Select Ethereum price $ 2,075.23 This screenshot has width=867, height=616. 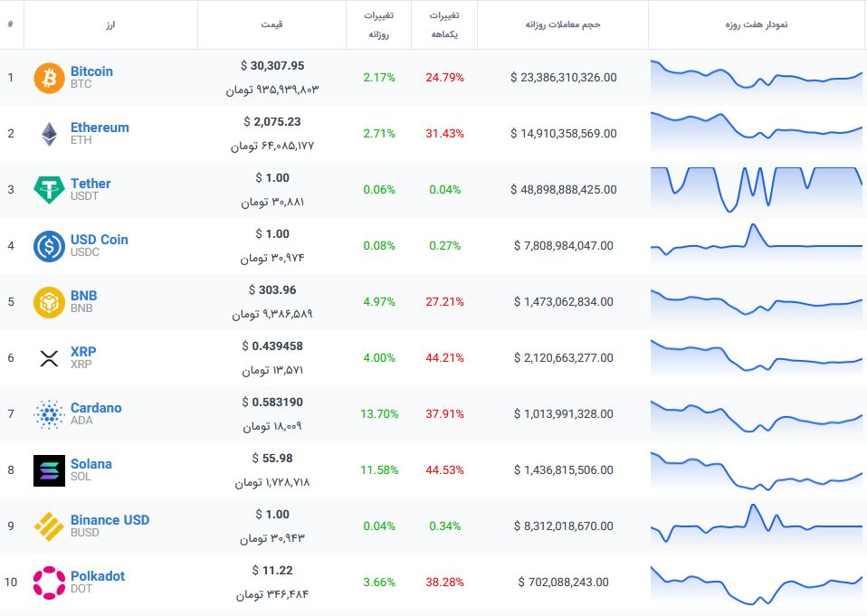tap(272, 121)
